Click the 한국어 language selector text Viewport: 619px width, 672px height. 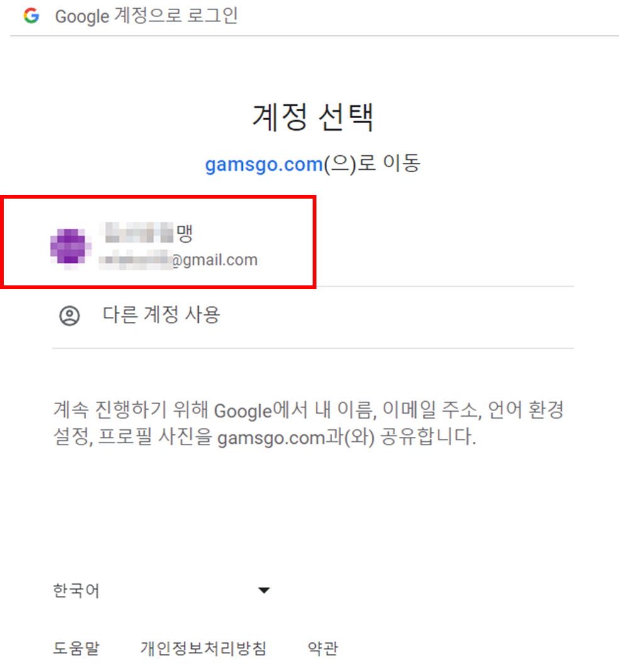[76, 590]
